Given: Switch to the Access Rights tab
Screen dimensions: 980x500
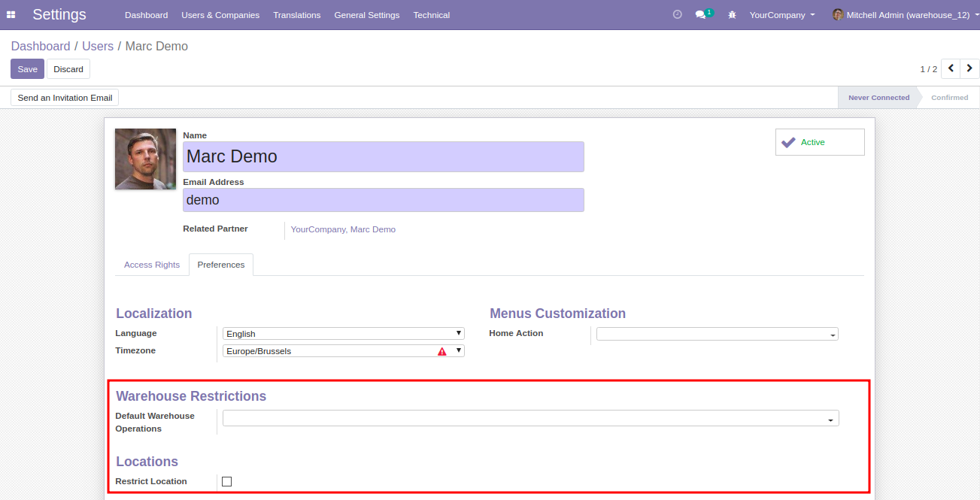Looking at the screenshot, I should point(152,265).
